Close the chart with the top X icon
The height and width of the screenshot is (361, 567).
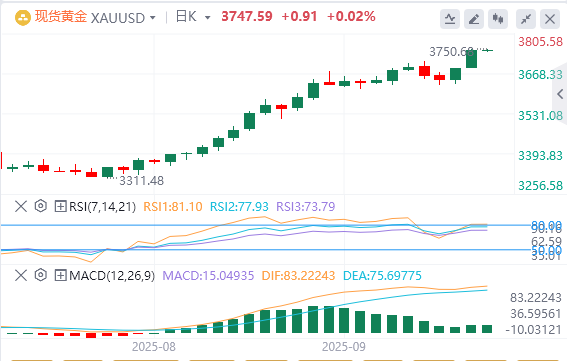pos(550,19)
